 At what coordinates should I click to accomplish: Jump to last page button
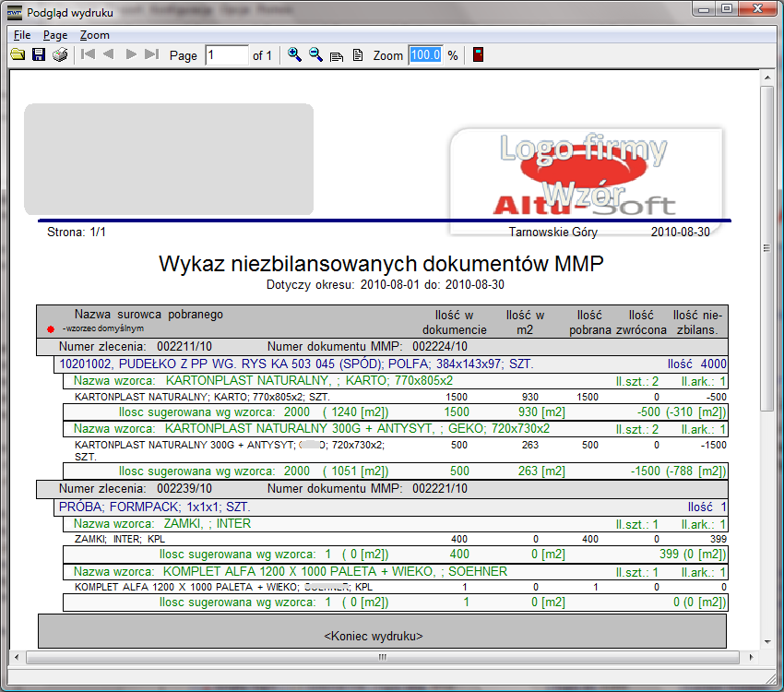pyautogui.click(x=152, y=55)
